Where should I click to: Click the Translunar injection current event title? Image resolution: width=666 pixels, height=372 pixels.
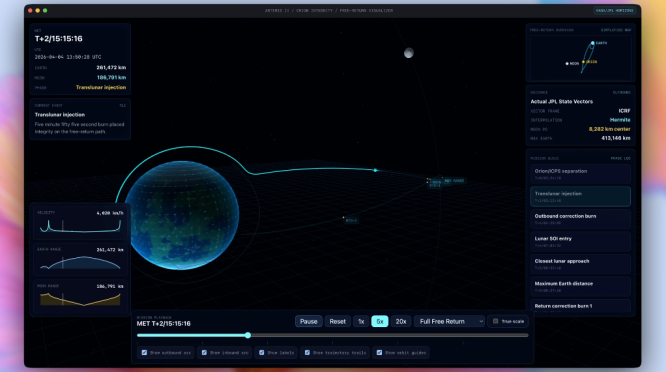pyautogui.click(x=60, y=115)
